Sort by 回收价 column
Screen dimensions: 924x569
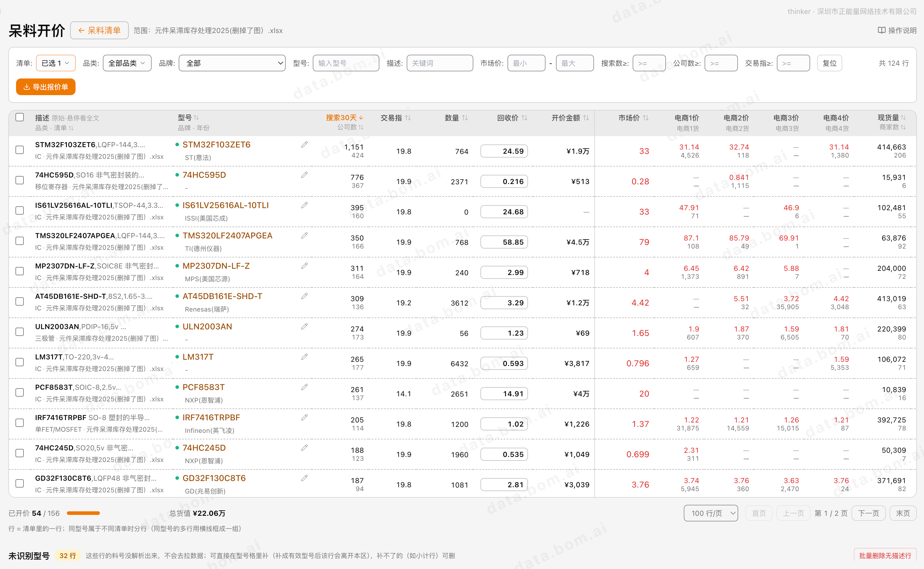pyautogui.click(x=512, y=118)
